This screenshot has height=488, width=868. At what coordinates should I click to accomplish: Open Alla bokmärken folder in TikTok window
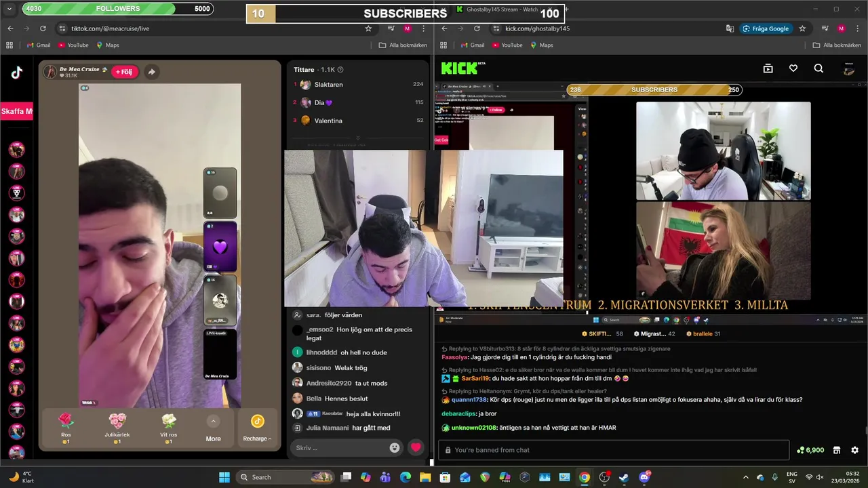[403, 45]
